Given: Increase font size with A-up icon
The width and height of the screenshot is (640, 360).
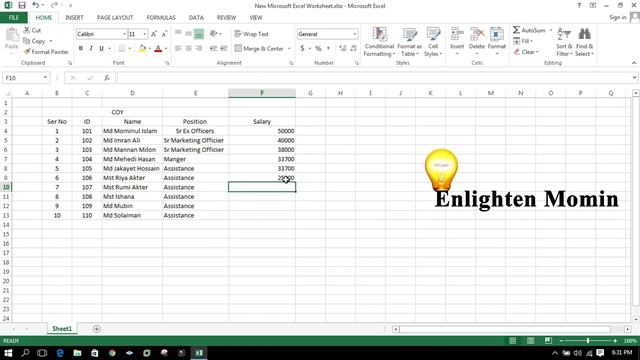Looking at the screenshot, I should pos(154,34).
